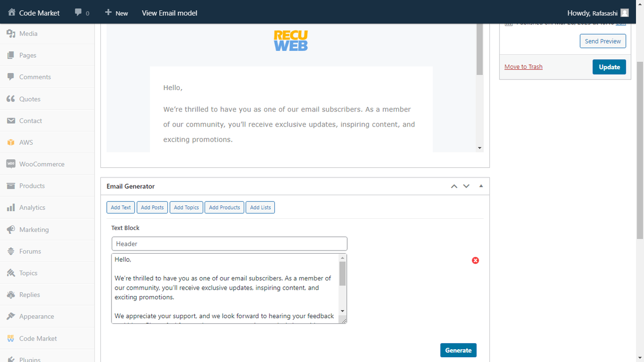Screen dimensions: 644x362
Task: Click the Text Block label
Action: pos(125,228)
